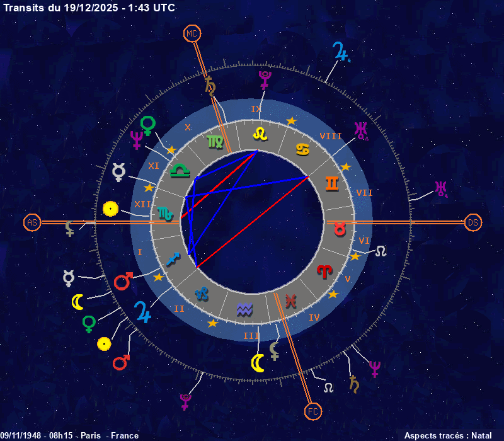Screen dimensions: 504x441
Task: Select the Scorpio zodiac symbol
Action: pyautogui.click(x=165, y=214)
